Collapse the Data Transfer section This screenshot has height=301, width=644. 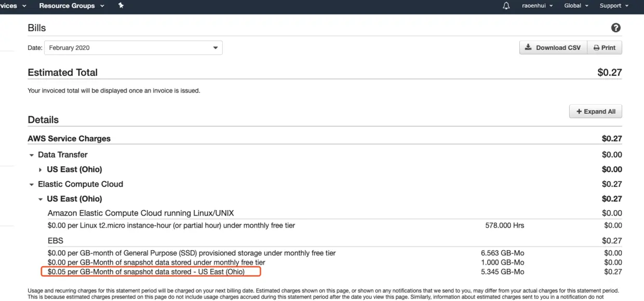[32, 155]
